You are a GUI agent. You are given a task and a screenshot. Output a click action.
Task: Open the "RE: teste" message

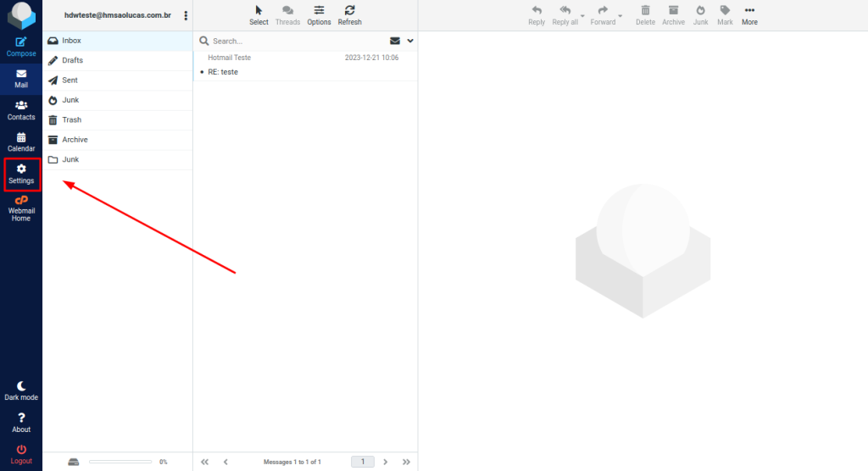[223, 72]
